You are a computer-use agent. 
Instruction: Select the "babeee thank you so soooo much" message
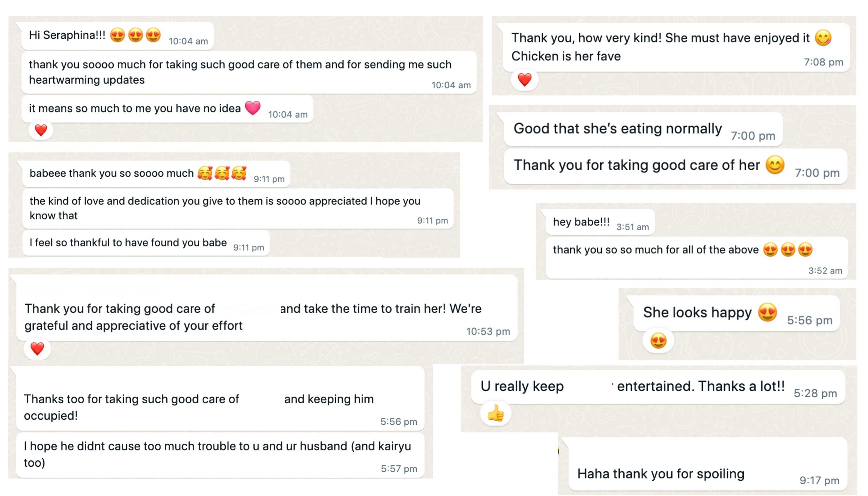point(156,174)
